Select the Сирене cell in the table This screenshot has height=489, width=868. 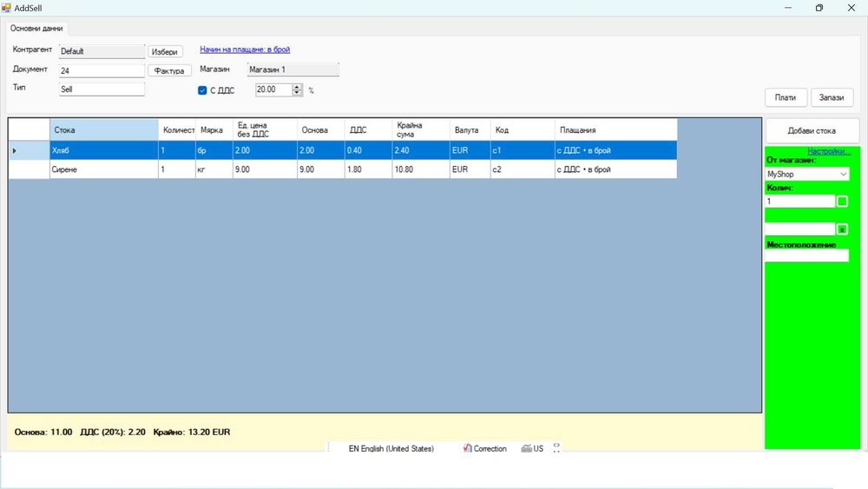104,169
